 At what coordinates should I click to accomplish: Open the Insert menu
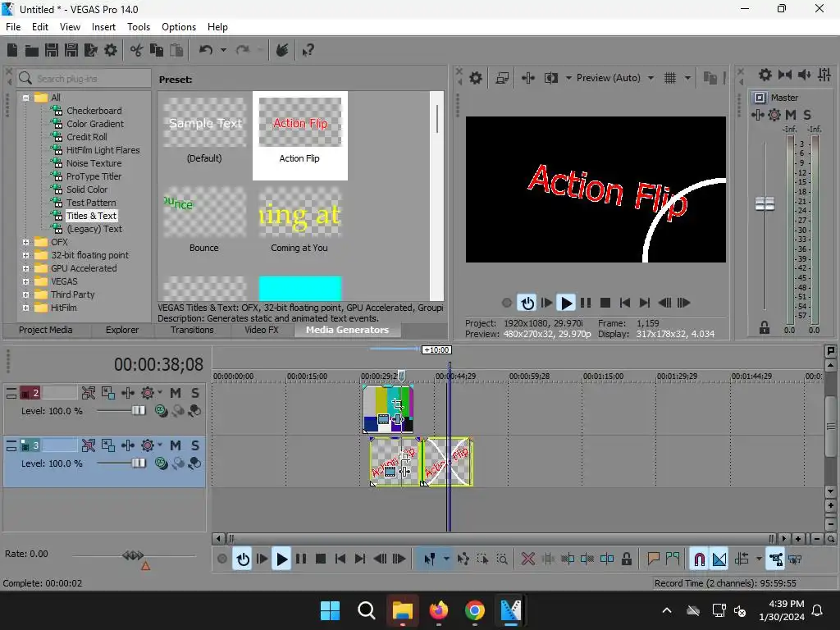pyautogui.click(x=103, y=27)
